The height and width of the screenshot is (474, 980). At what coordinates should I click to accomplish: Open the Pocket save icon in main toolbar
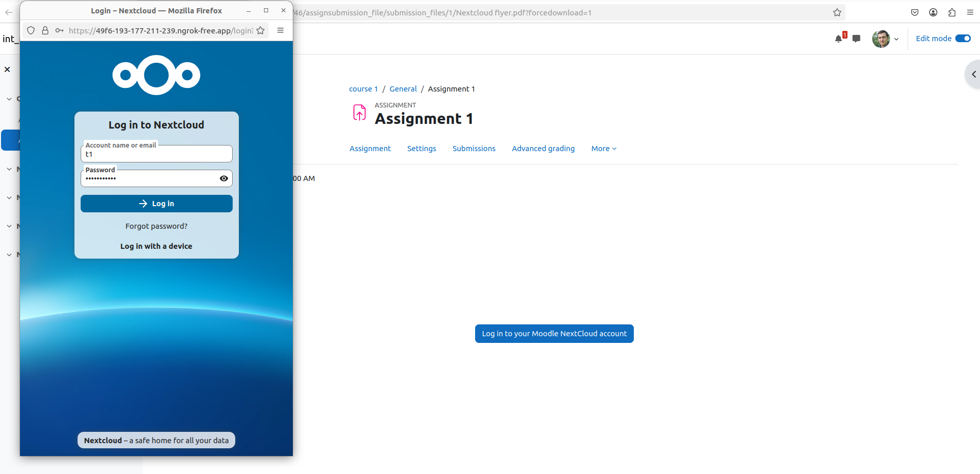915,12
